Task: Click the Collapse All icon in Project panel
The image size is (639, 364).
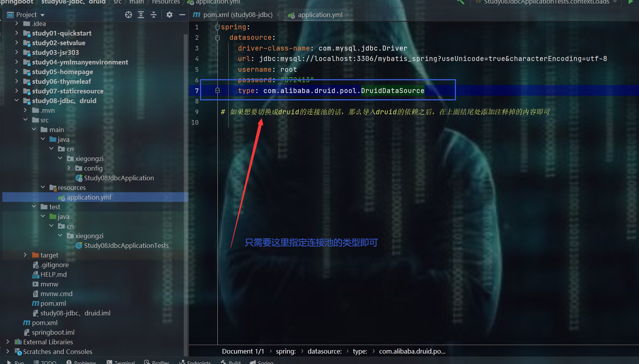Action: [x=154, y=15]
